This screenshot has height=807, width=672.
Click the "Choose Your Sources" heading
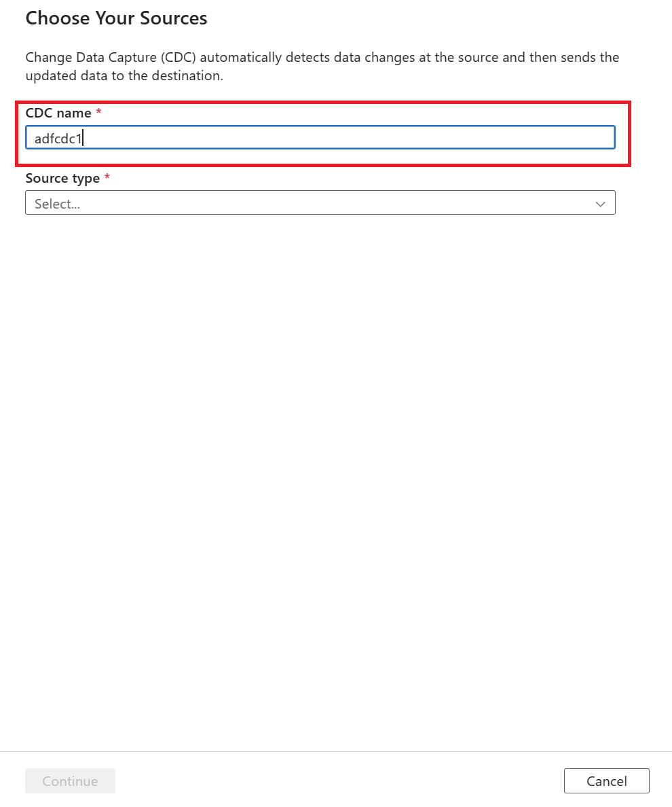tap(116, 18)
